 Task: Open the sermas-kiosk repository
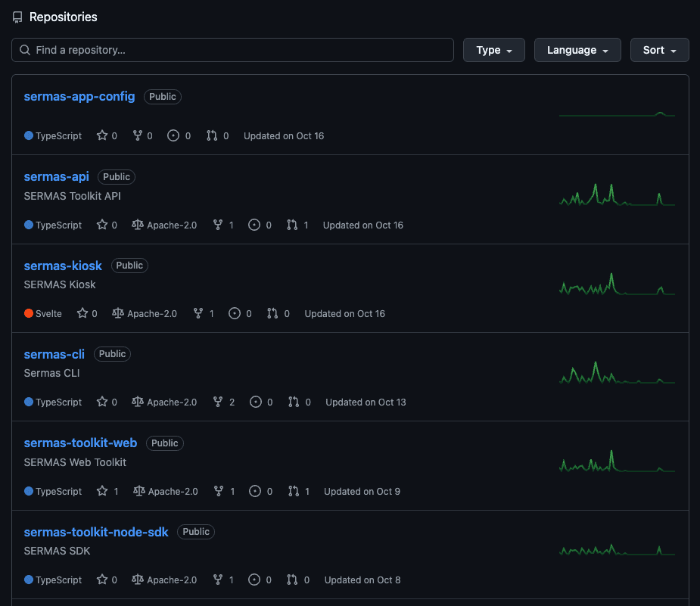(x=63, y=266)
